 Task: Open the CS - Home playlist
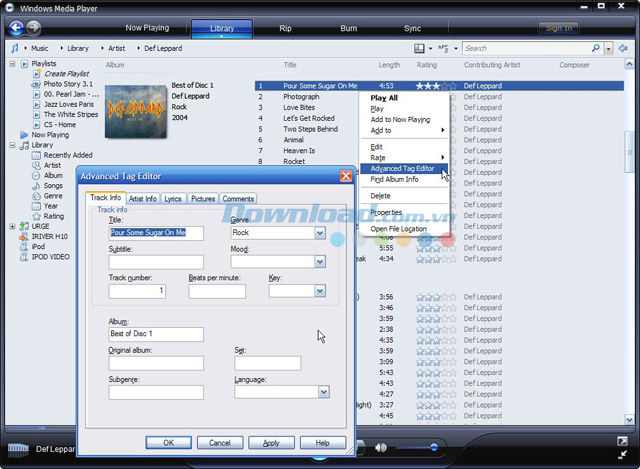coord(60,125)
